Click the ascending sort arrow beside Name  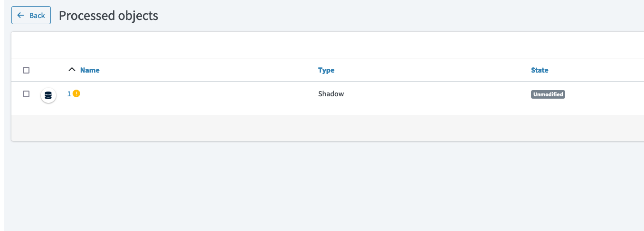72,70
